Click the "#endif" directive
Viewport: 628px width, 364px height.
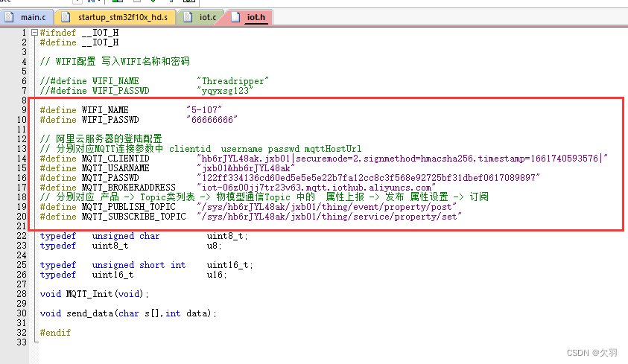point(55,333)
